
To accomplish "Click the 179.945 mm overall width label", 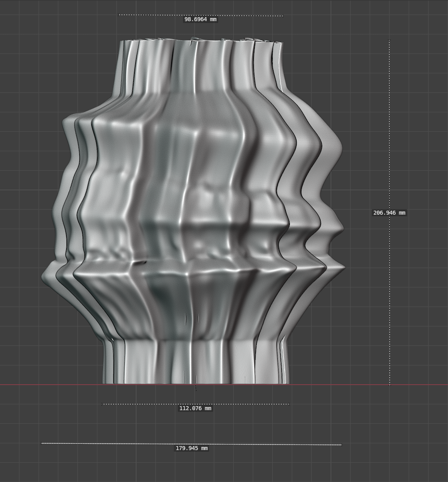I will [x=192, y=448].
